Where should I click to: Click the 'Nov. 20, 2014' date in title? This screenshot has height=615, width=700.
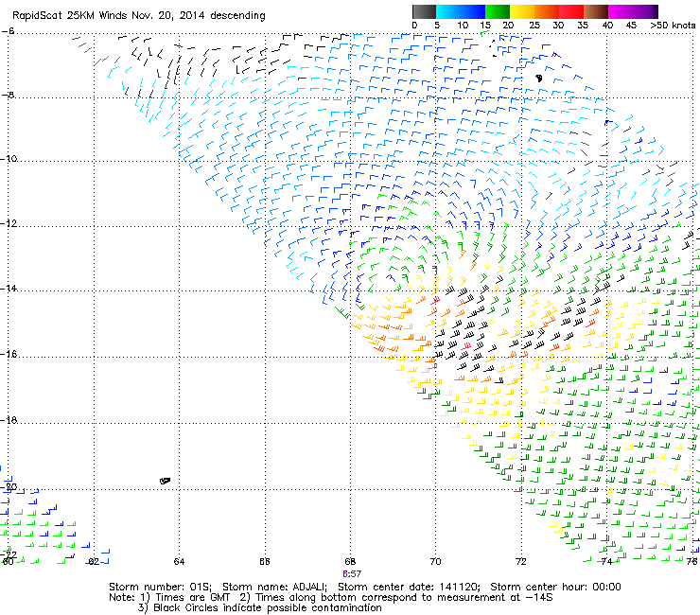(168, 16)
